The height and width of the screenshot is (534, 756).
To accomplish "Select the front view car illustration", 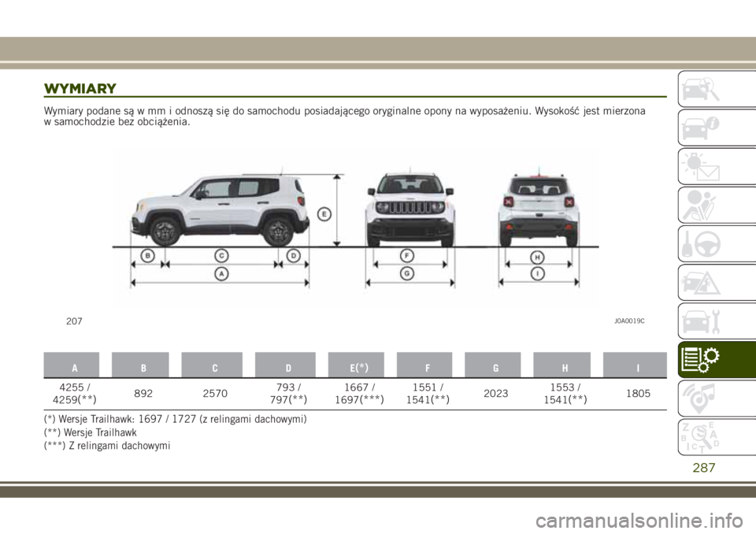I will click(x=409, y=209).
